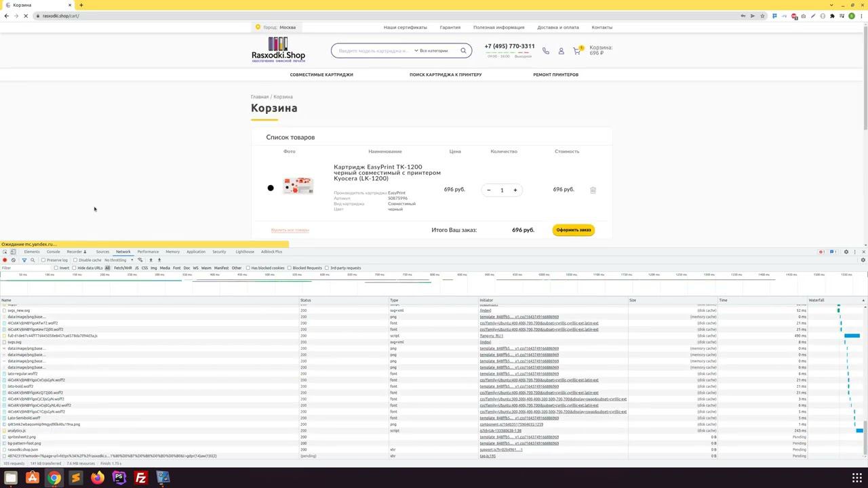Delete the cartridge from cart with trash icon
The image size is (868, 488).
[593, 190]
